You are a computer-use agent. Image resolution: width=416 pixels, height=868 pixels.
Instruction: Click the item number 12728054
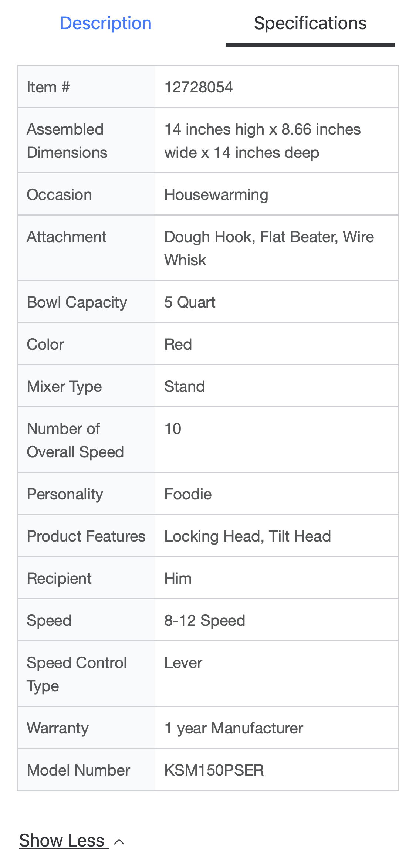199,87
